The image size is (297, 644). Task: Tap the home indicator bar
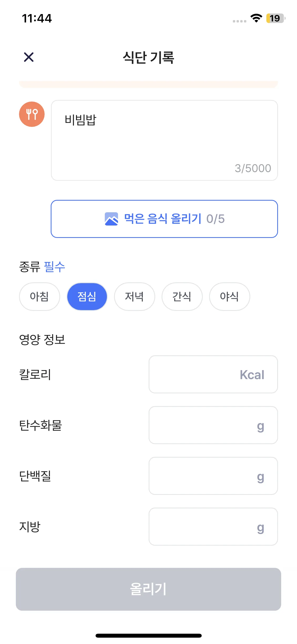click(x=148, y=636)
